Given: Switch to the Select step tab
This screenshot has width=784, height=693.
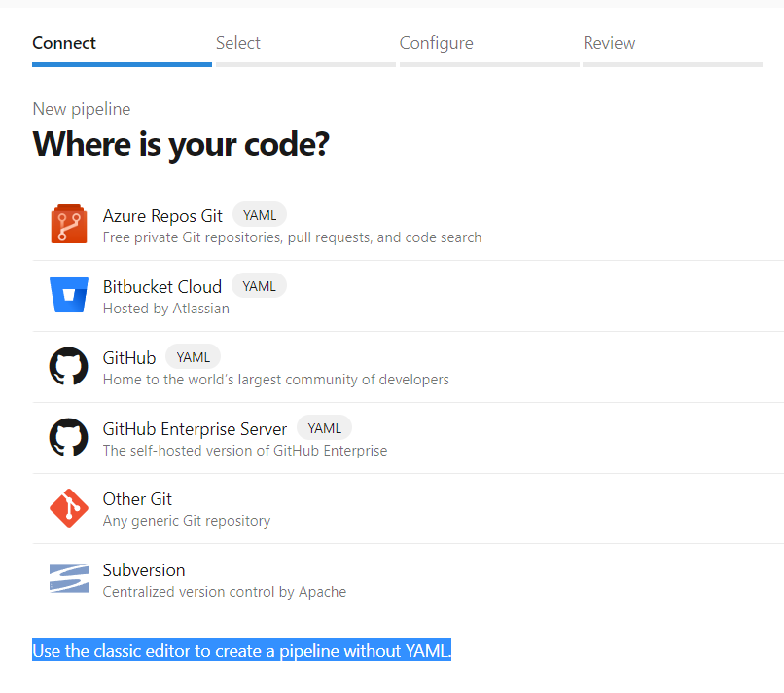Looking at the screenshot, I should tap(305, 49).
